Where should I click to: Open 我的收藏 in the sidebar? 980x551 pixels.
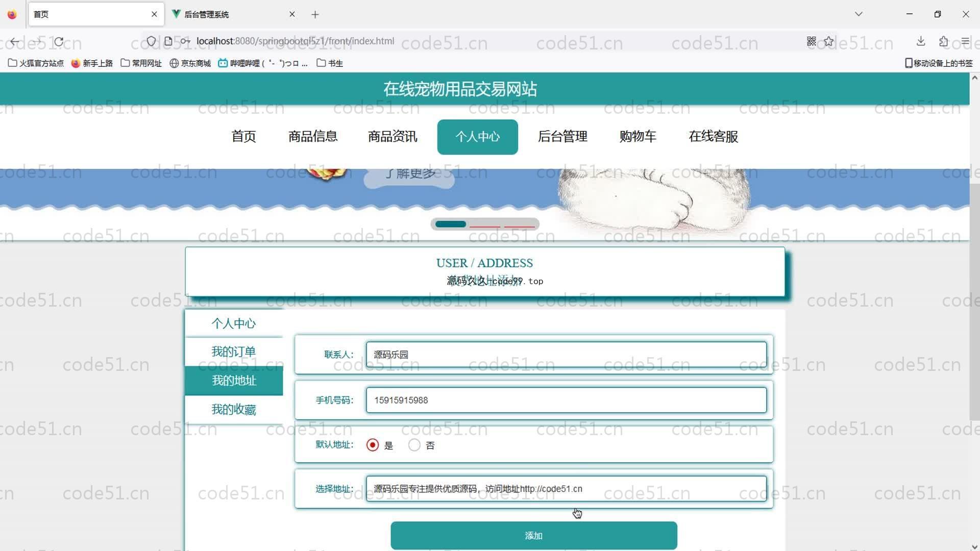point(234,410)
